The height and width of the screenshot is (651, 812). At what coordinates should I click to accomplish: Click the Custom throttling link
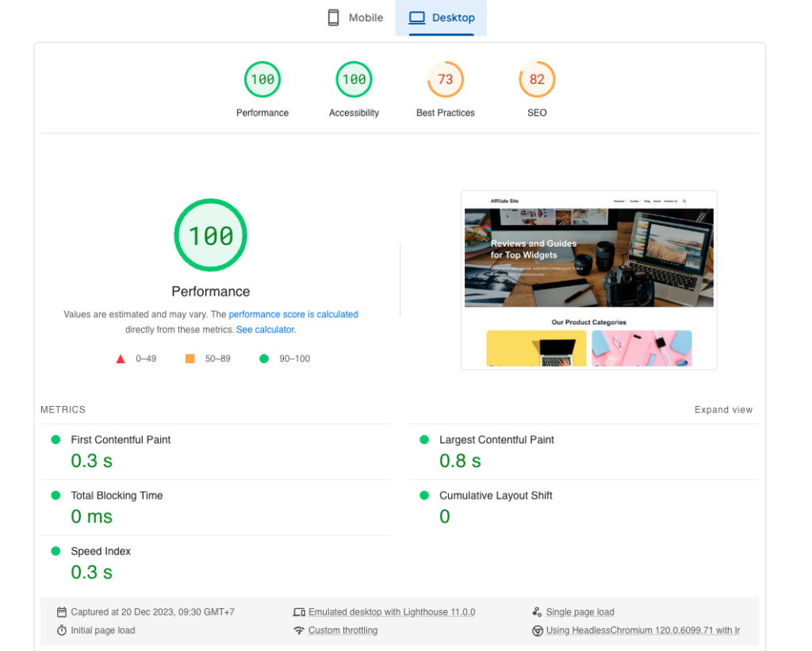click(343, 630)
